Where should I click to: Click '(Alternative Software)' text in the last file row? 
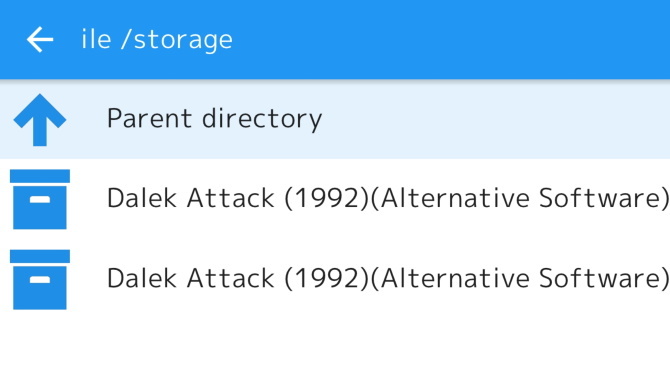coord(520,279)
